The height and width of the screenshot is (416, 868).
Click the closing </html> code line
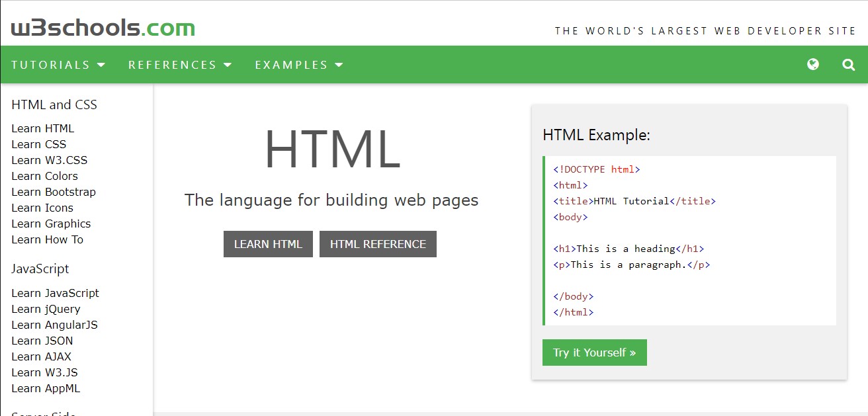tap(574, 312)
